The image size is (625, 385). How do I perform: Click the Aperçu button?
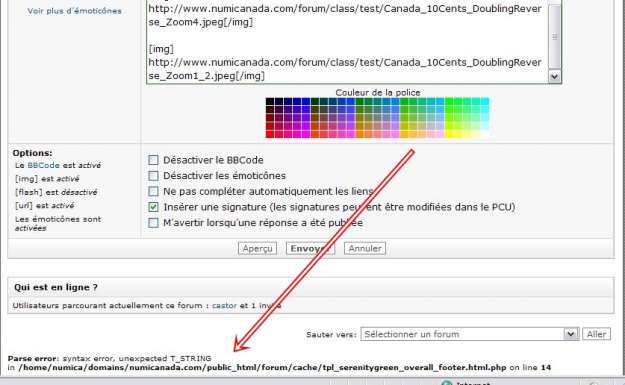(257, 248)
